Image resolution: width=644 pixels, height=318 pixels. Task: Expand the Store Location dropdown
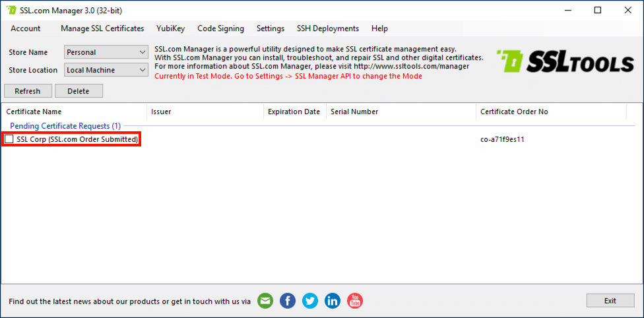pos(106,70)
